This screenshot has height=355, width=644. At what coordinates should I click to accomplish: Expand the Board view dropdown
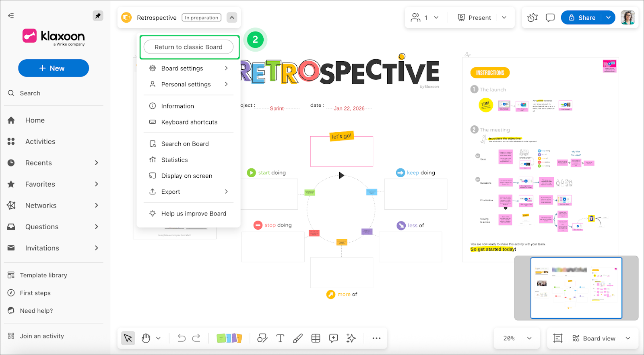pos(627,338)
